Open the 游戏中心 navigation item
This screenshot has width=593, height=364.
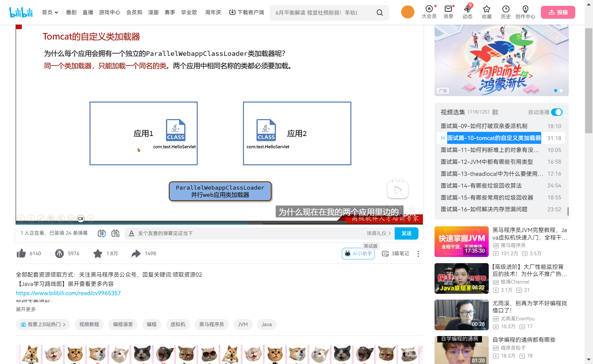pos(109,12)
